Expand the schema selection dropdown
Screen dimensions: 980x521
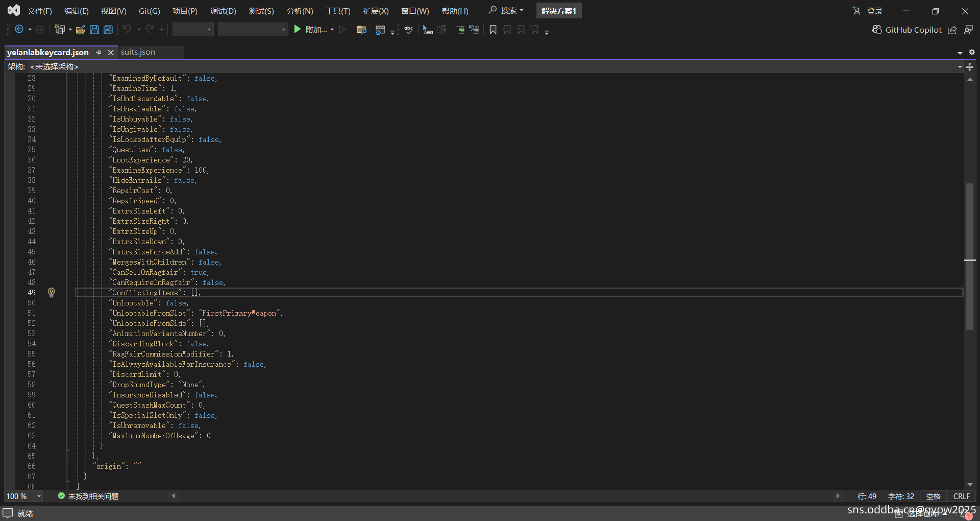click(x=960, y=67)
